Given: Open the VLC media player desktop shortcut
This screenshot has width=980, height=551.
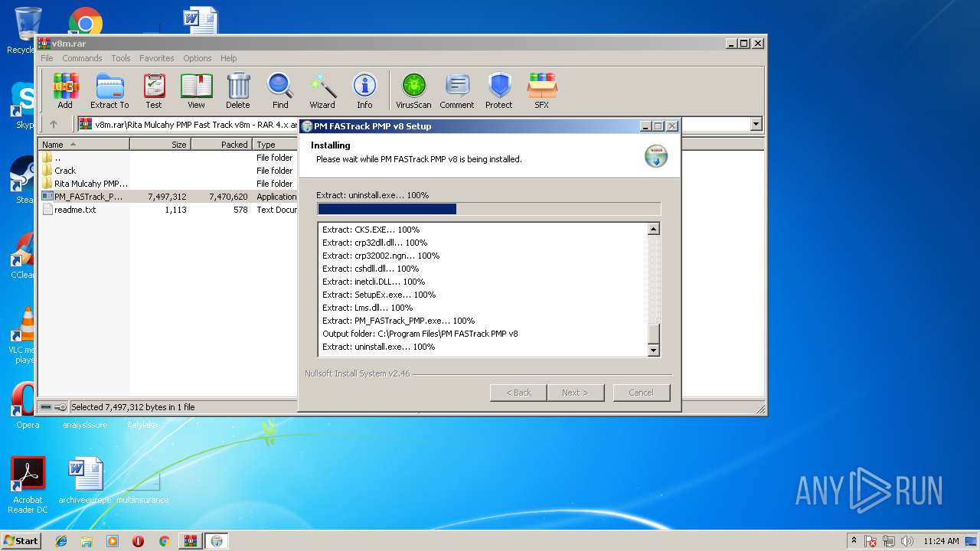Looking at the screenshot, I should pos(26,335).
